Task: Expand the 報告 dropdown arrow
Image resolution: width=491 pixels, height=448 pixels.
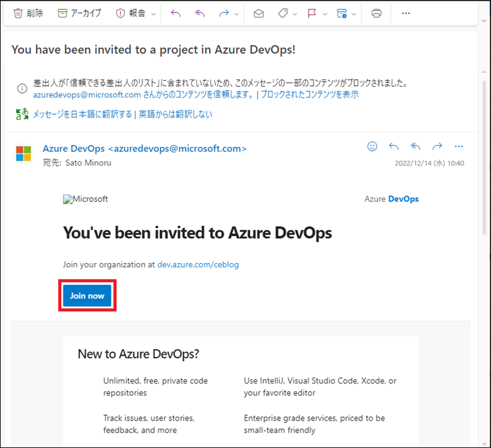Action: 154,14
